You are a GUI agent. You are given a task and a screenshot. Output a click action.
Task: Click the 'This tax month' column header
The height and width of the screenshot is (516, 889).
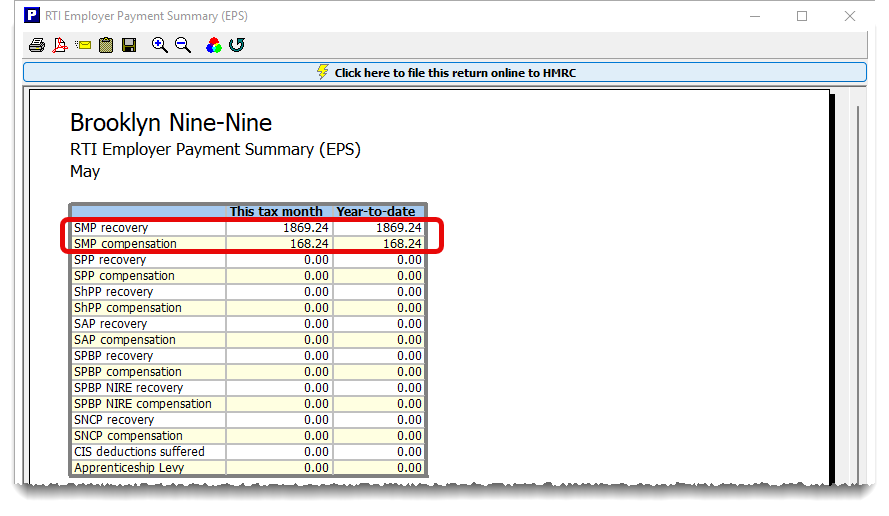pos(276,212)
